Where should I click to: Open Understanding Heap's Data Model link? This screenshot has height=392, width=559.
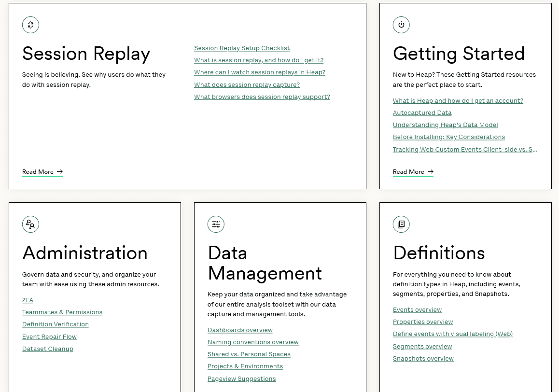pos(446,125)
